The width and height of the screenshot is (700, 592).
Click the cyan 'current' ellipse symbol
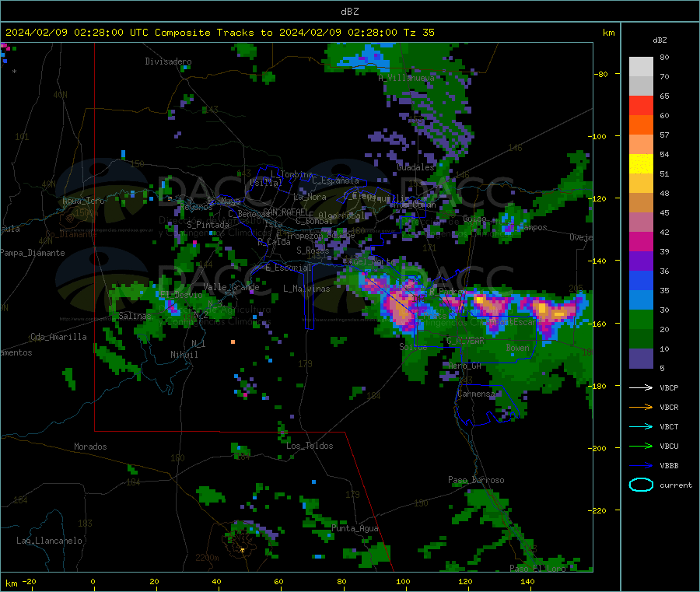(x=641, y=485)
